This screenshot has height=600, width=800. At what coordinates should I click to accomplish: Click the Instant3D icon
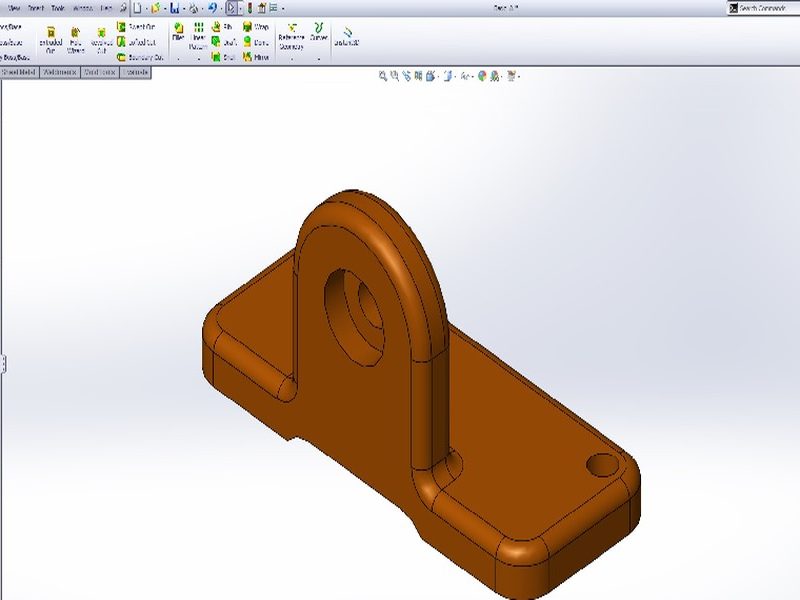point(346,36)
